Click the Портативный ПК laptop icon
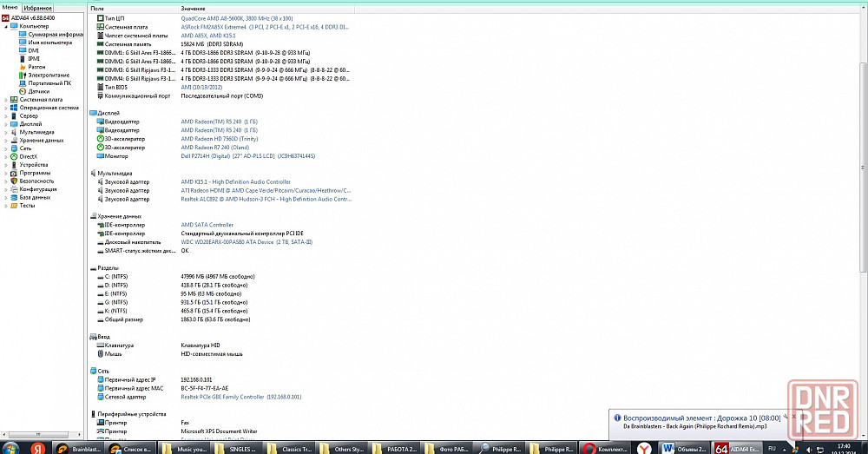The width and height of the screenshot is (868, 454). point(23,83)
